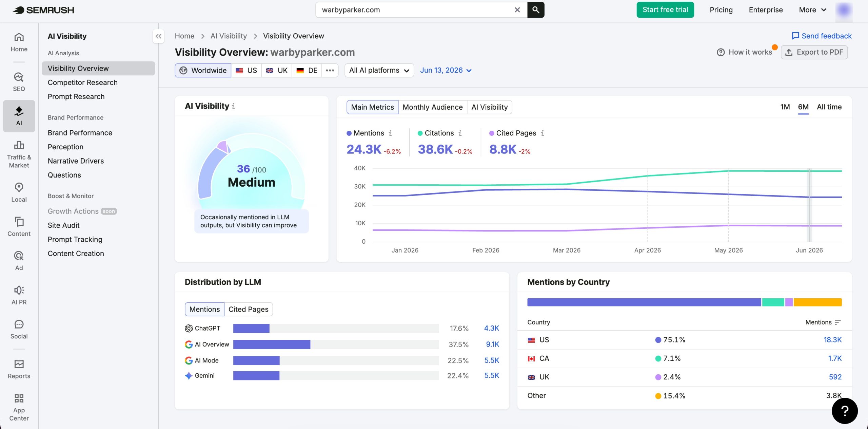Click the info icon next to Citations
Screen dimensions: 868x429
460,133
